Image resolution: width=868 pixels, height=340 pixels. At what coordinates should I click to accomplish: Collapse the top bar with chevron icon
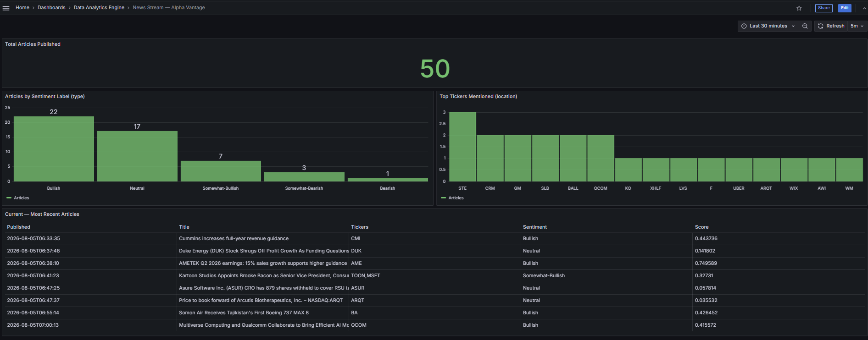point(864,8)
